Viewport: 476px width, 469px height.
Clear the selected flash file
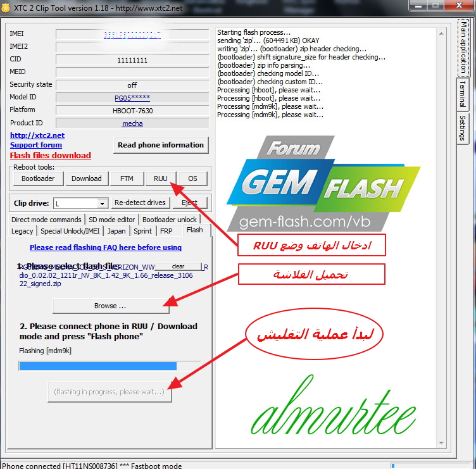coord(178,266)
